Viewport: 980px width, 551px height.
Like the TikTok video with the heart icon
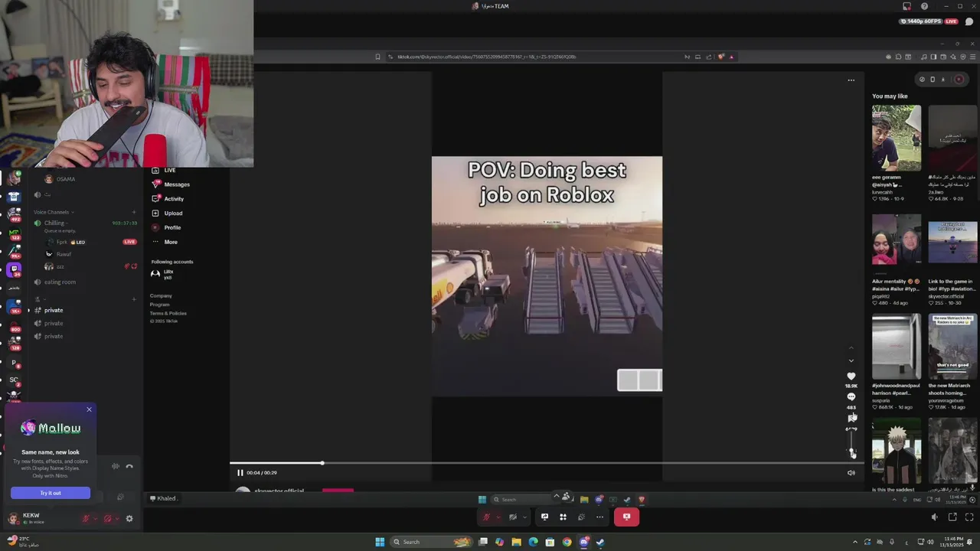[851, 377]
